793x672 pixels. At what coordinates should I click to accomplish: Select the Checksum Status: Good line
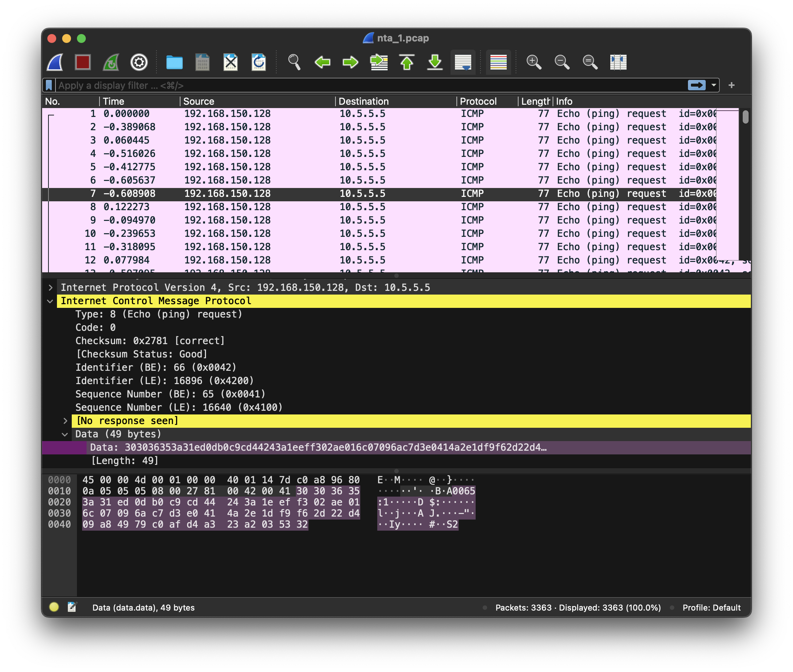(142, 354)
